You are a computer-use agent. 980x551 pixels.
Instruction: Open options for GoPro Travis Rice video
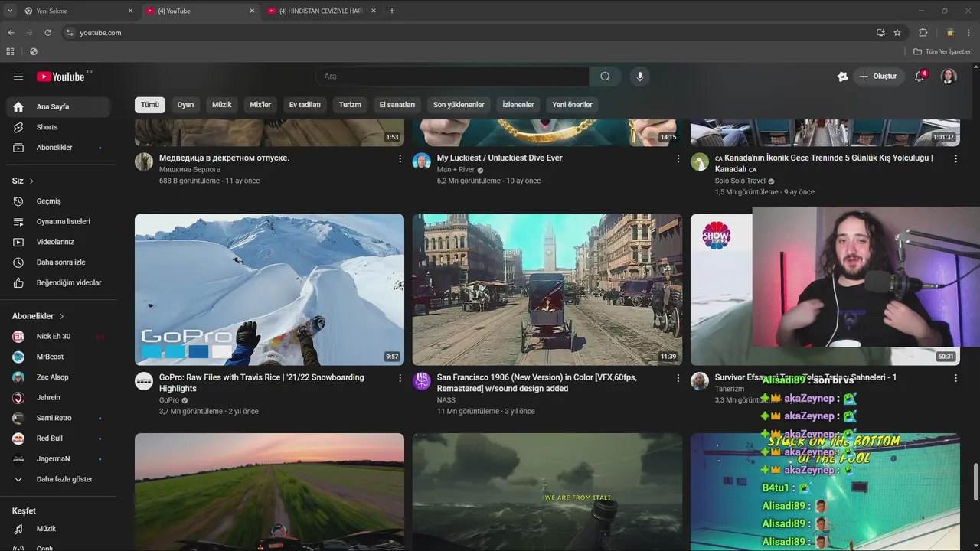400,378
